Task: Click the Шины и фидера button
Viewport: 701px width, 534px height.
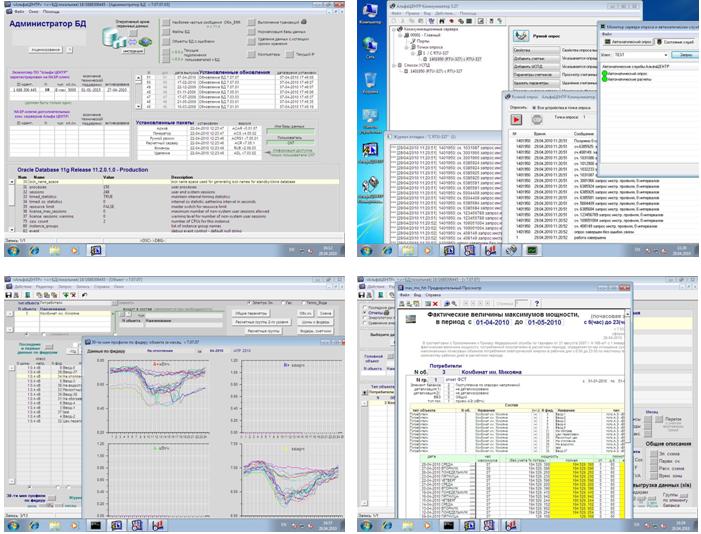Action: point(316,322)
